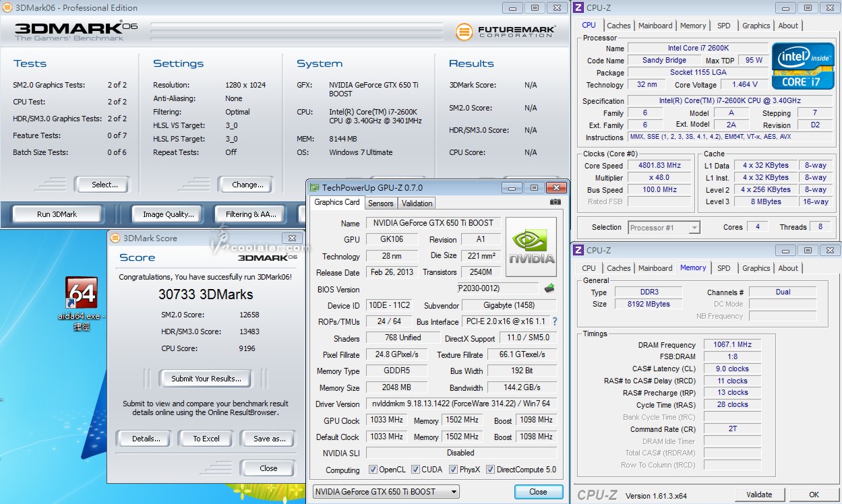The width and height of the screenshot is (842, 504).
Task: Click the Bus Interface question mark icon
Action: (555, 322)
